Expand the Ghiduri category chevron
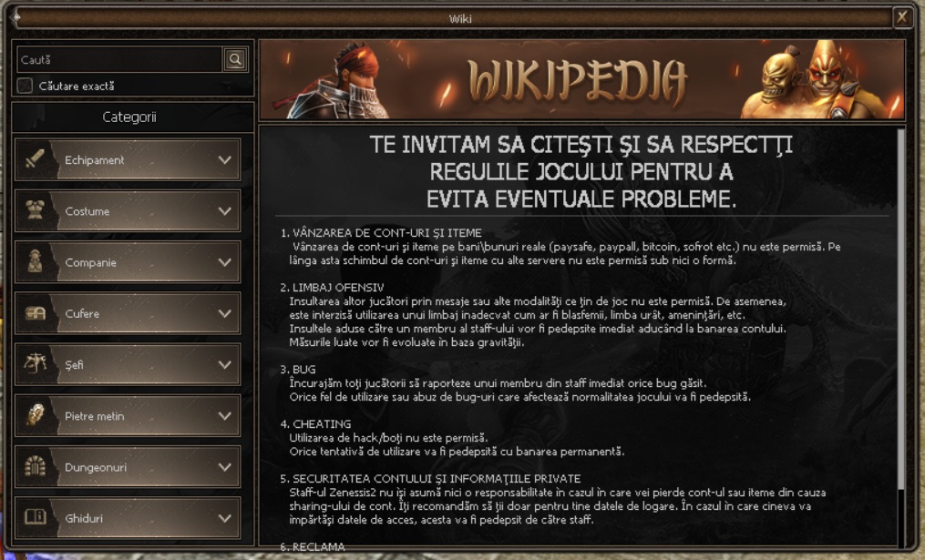 coord(224,518)
